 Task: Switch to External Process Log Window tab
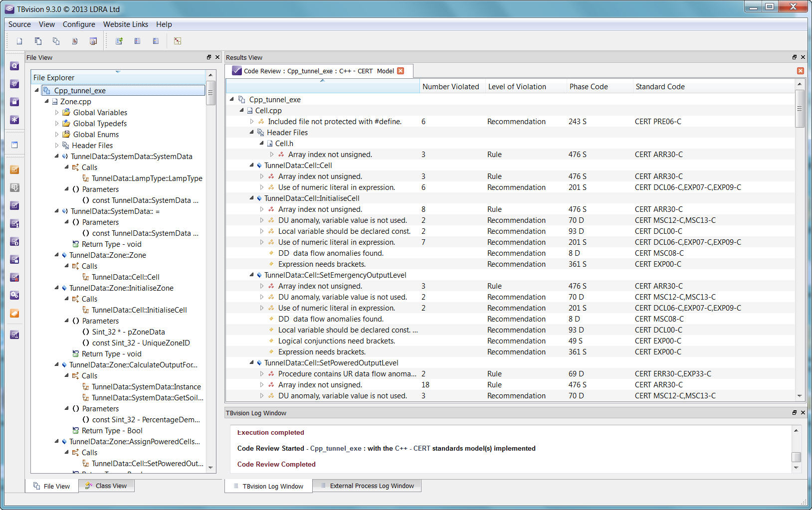pos(367,486)
